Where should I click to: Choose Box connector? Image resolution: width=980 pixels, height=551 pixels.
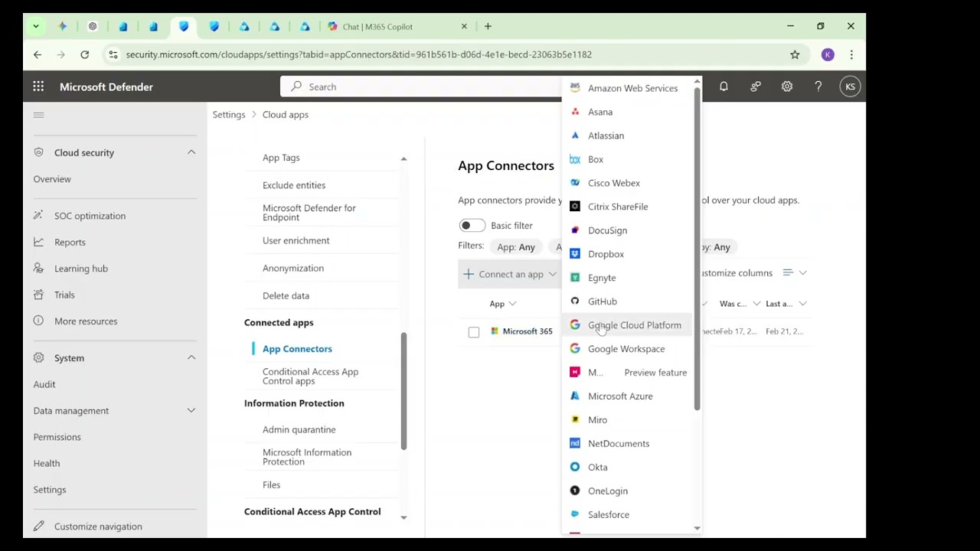(626, 159)
